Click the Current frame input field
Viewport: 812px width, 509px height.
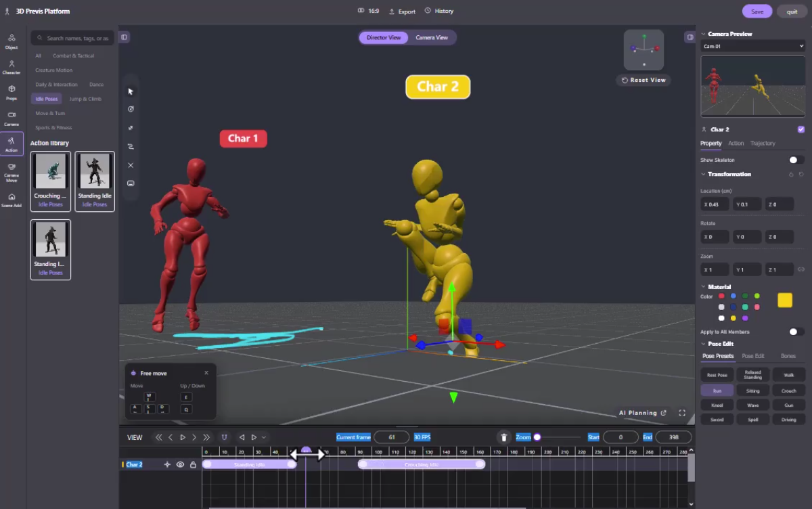pyautogui.click(x=391, y=437)
